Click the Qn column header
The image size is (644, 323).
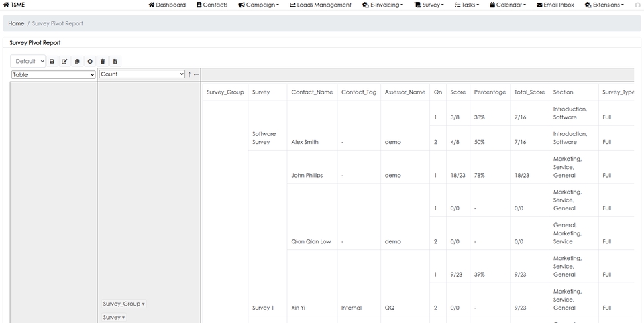438,92
